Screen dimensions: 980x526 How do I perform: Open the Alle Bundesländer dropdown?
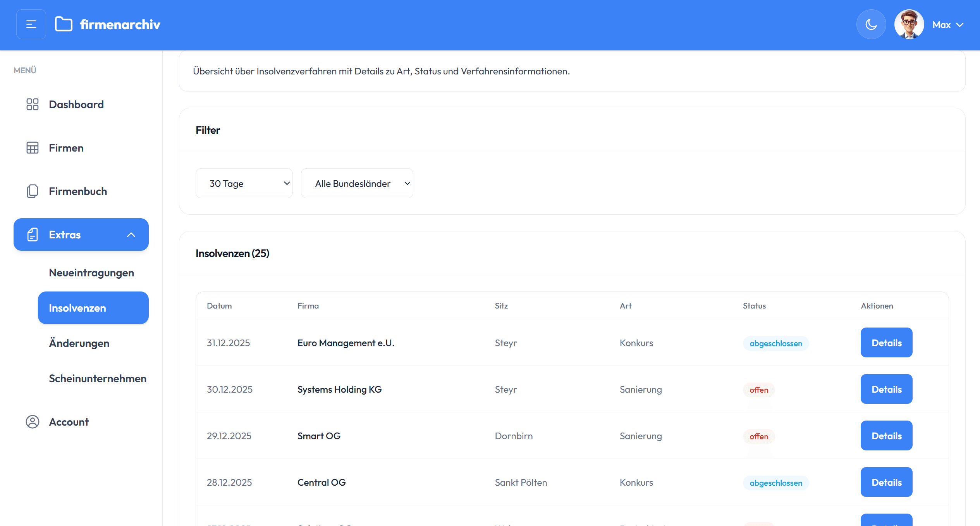pos(357,183)
